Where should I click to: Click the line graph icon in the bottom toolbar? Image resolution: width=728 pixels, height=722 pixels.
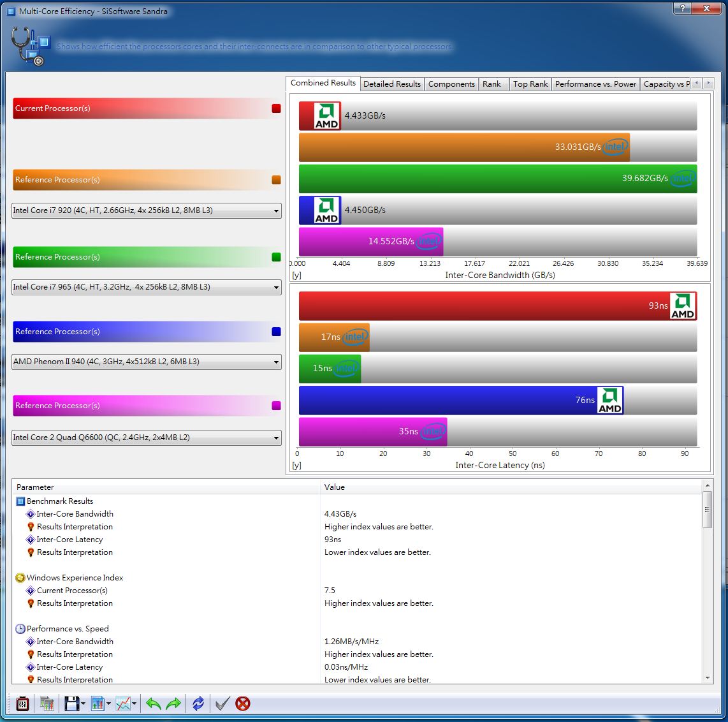click(123, 704)
